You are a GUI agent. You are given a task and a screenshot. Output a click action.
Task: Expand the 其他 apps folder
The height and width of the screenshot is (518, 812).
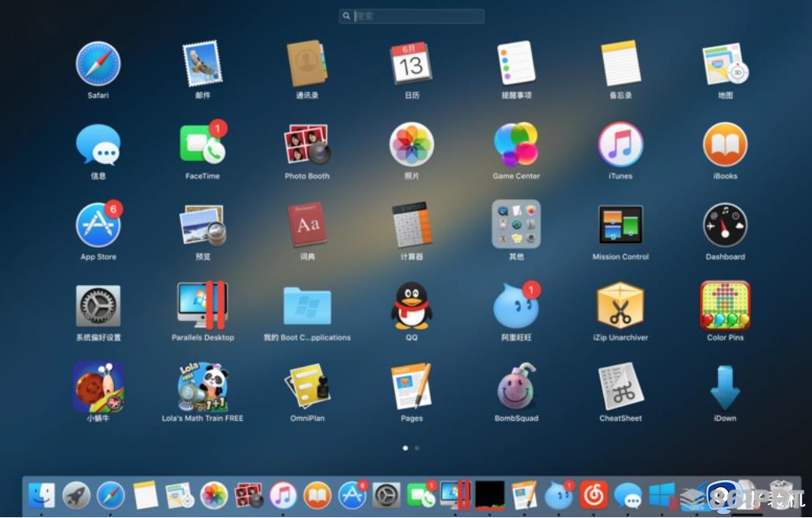[x=516, y=224]
